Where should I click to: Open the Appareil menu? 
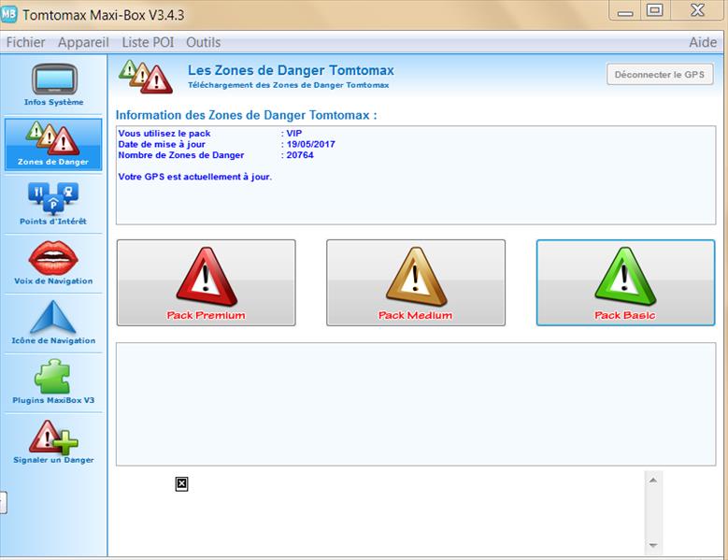83,42
